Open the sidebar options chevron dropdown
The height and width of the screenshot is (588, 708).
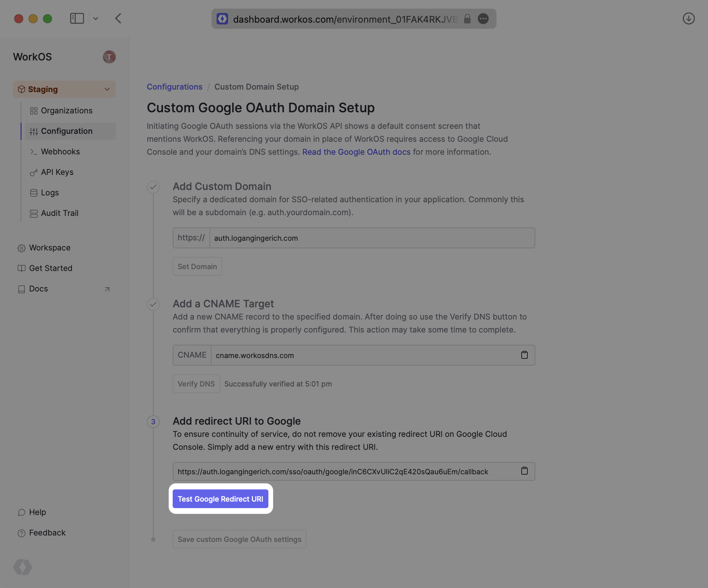(96, 18)
